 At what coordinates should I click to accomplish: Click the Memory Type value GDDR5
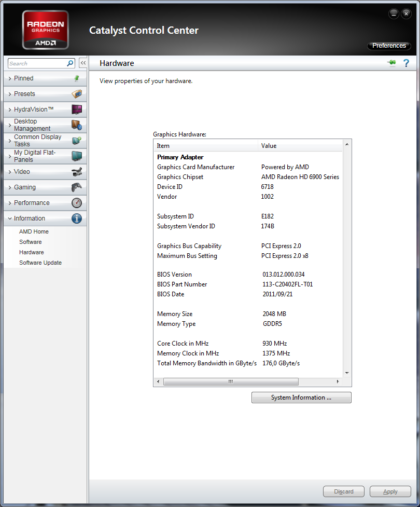tap(272, 324)
